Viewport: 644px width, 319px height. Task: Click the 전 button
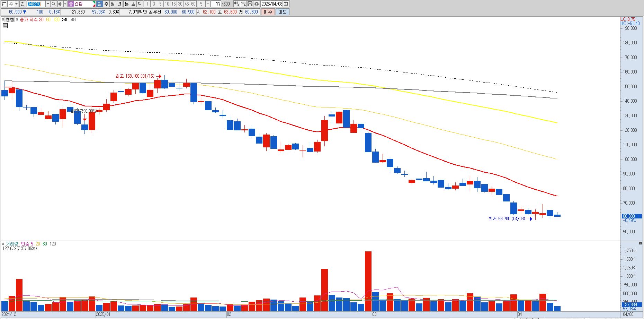[23, 4]
